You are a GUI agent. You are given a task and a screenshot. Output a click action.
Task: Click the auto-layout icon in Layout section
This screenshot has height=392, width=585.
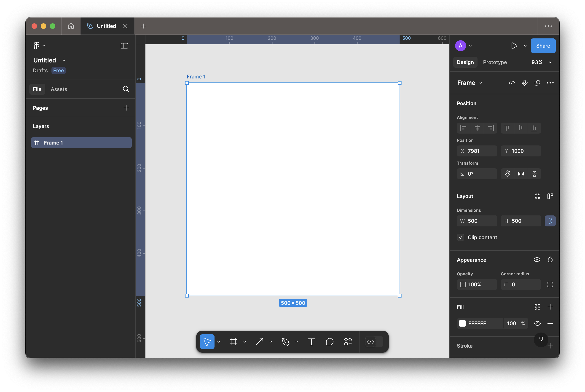(550, 196)
